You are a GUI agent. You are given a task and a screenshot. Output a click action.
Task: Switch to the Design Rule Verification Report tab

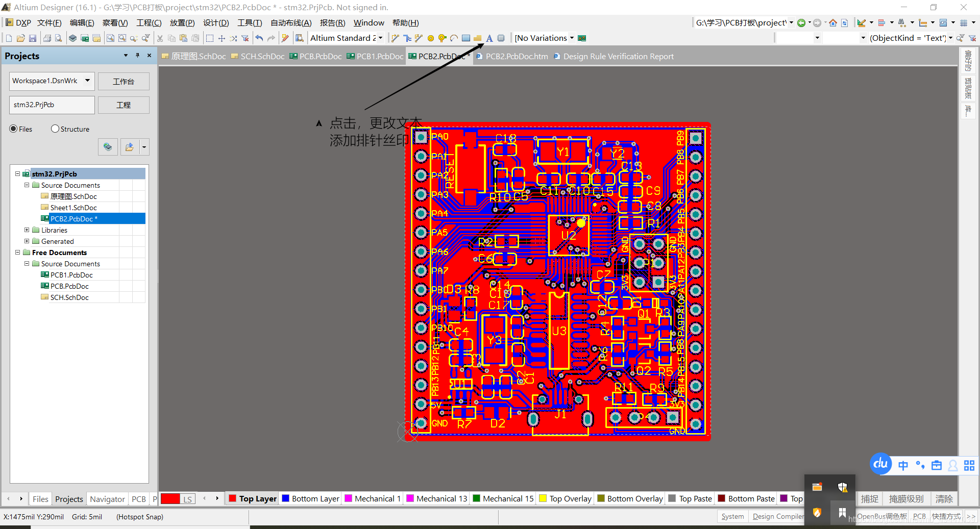[614, 57]
